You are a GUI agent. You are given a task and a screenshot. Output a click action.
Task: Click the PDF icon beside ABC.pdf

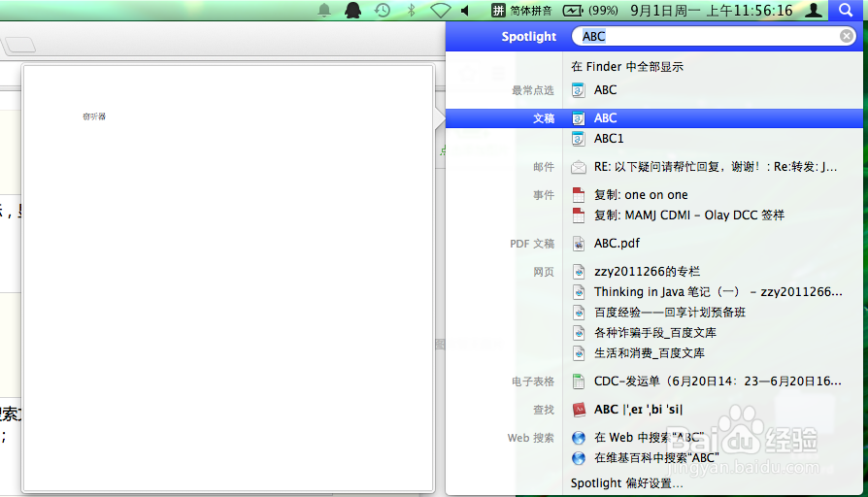point(579,243)
